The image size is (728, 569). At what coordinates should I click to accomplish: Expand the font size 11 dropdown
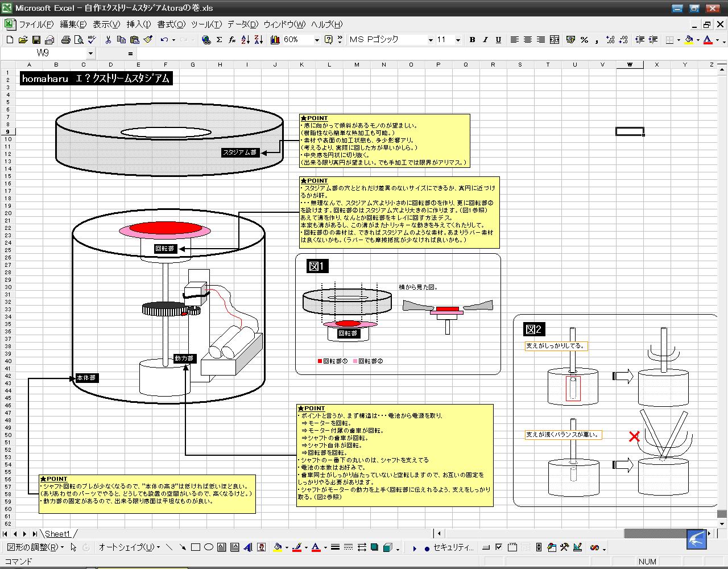(x=458, y=40)
